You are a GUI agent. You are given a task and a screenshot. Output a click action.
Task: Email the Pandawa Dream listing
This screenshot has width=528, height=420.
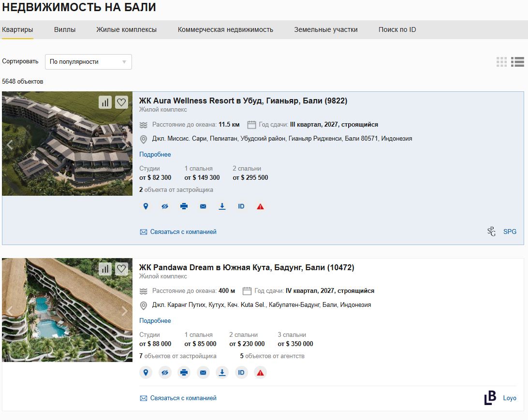pyautogui.click(x=203, y=373)
